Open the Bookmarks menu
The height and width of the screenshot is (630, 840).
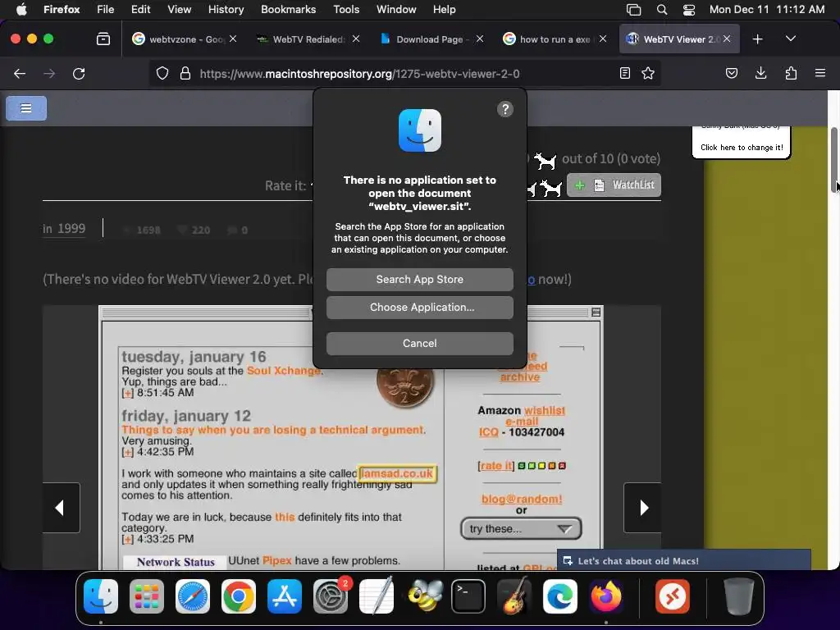point(288,9)
